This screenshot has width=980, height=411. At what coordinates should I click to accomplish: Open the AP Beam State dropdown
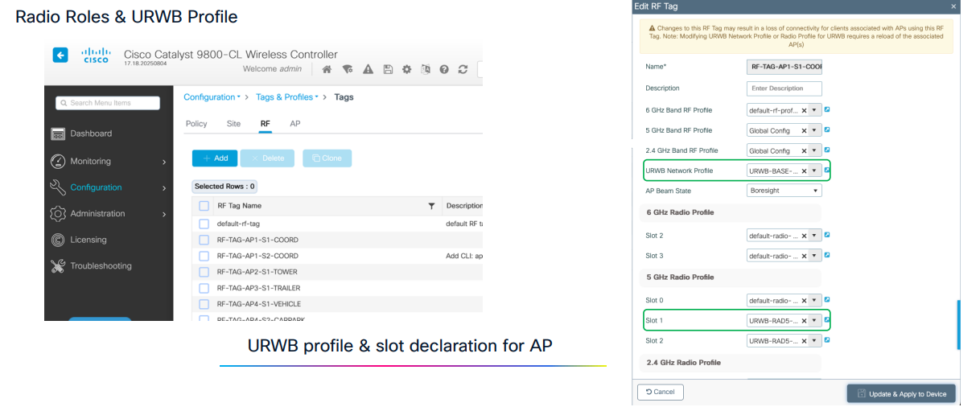click(x=784, y=191)
